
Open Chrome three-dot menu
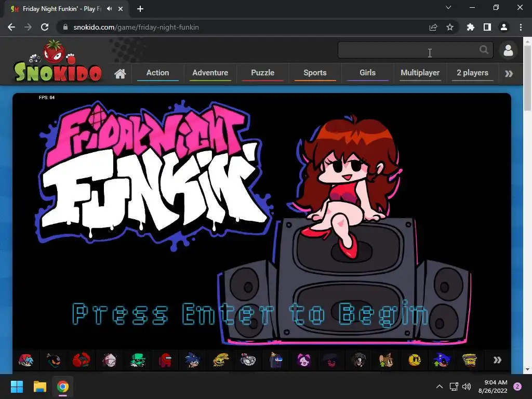click(521, 27)
